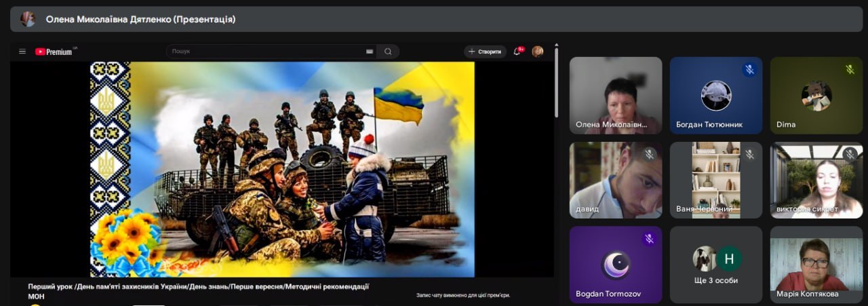Screen dimensions: 868x306
Task: Click the video player with soldiers image
Action: pyautogui.click(x=282, y=170)
